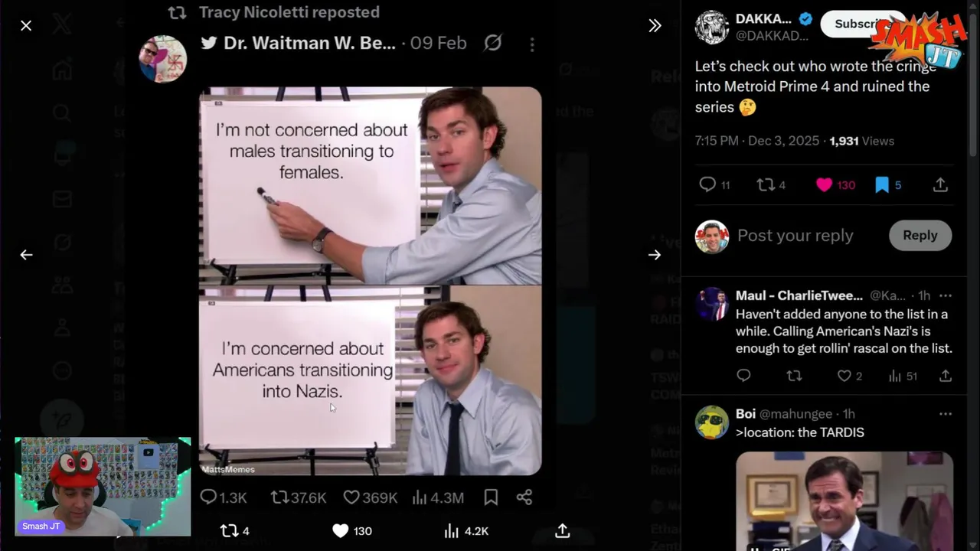Repost the DAKKA post showing 4 reposts
Screen dimensions: 980x551
(766, 184)
